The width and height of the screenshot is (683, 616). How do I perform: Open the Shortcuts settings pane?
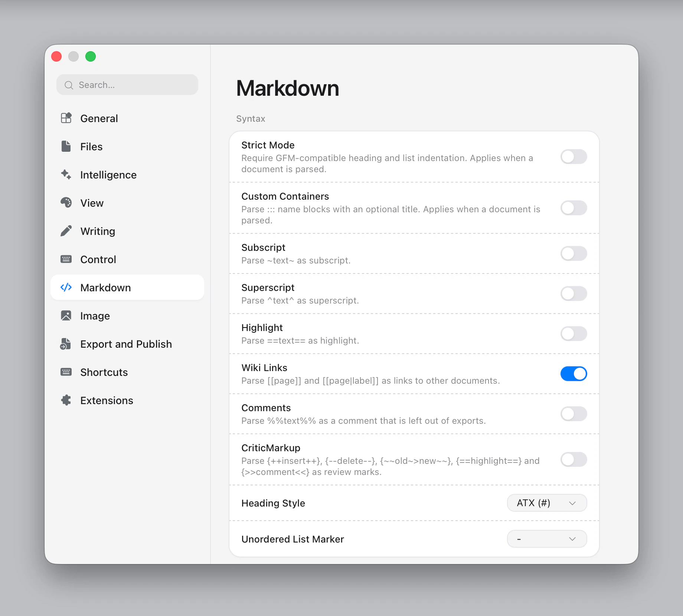coord(127,372)
